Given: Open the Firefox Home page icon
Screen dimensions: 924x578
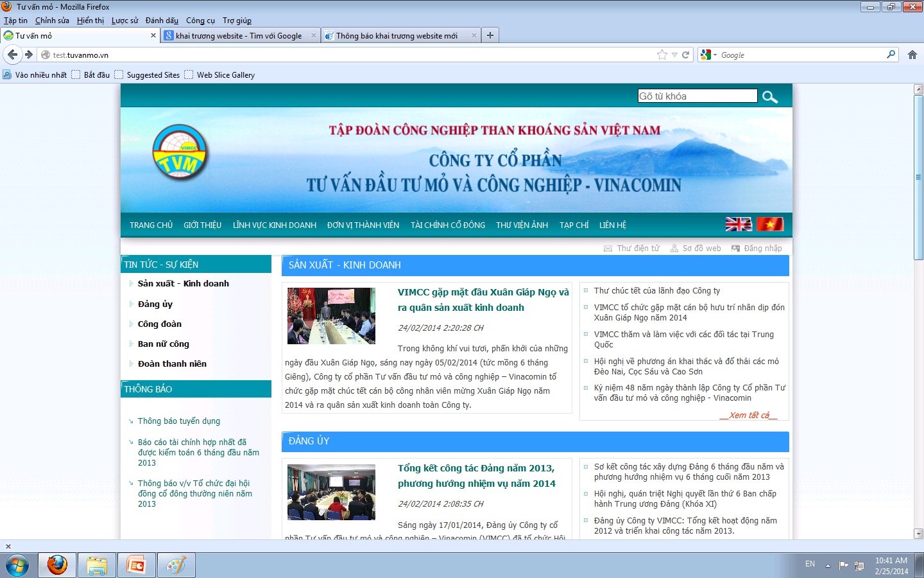Looking at the screenshot, I should tap(912, 55).
